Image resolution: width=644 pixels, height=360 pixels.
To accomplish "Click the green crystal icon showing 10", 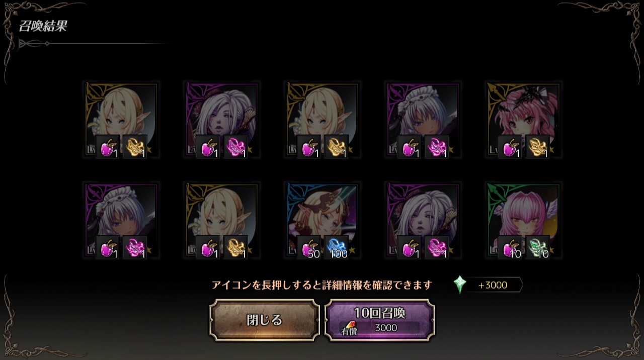I will (x=538, y=247).
